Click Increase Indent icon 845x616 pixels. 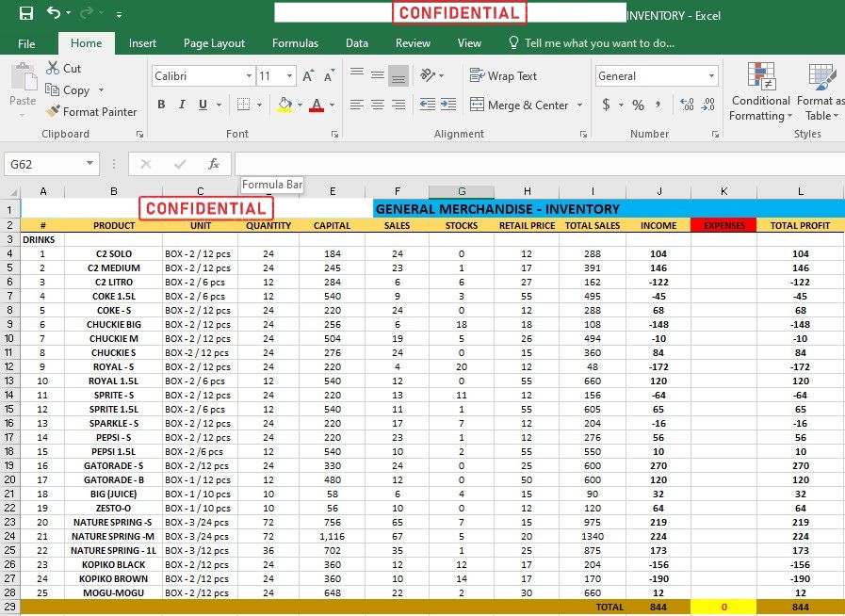pos(448,105)
